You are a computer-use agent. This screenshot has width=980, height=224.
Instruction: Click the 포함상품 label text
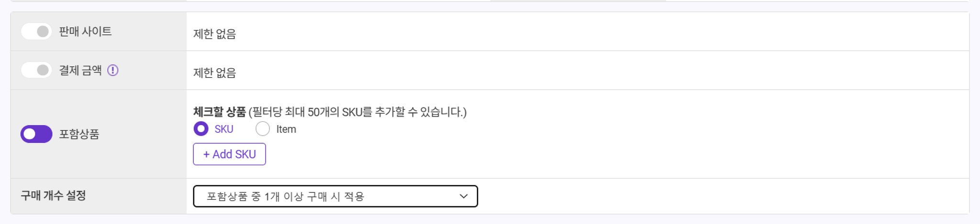pyautogui.click(x=79, y=134)
